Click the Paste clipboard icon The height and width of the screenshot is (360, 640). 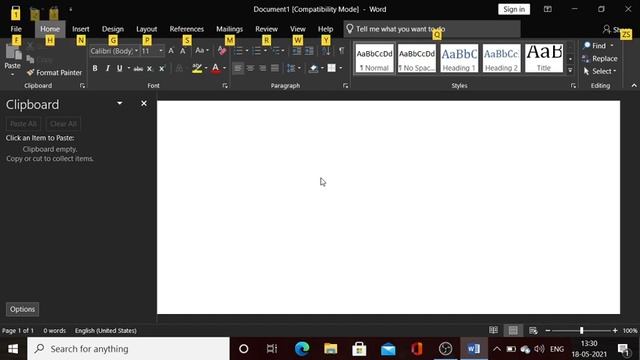[13, 53]
